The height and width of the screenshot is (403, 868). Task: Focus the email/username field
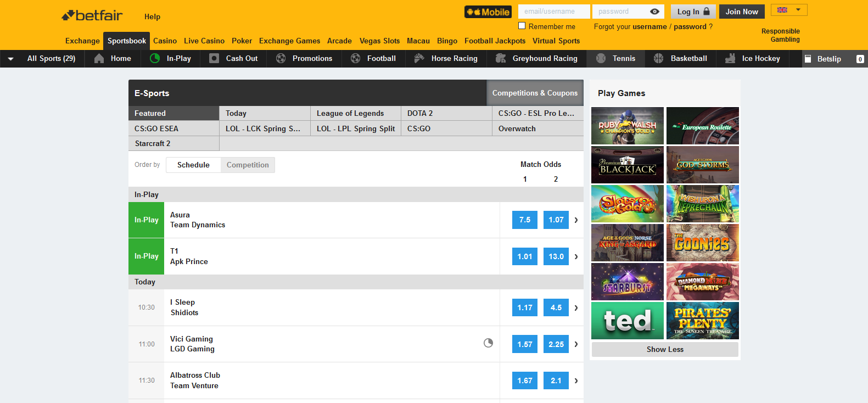pos(554,12)
